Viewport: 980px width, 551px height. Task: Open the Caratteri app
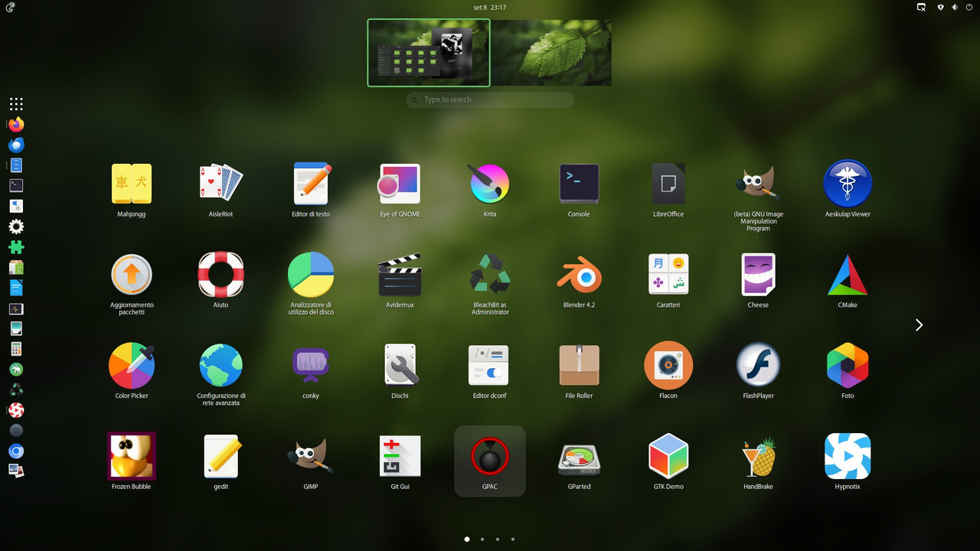pyautogui.click(x=668, y=275)
